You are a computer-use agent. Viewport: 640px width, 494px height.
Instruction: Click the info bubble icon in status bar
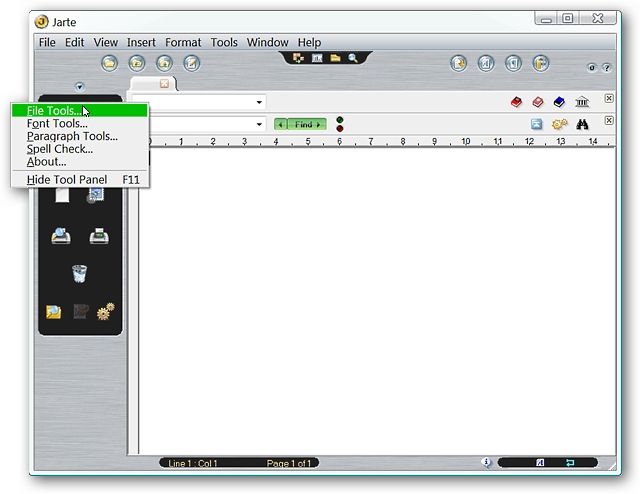tap(486, 462)
